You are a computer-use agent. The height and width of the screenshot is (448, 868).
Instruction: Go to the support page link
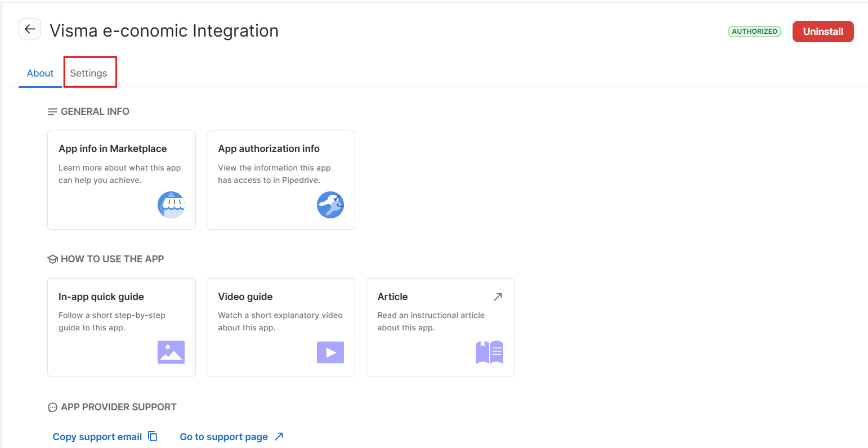tap(224, 437)
